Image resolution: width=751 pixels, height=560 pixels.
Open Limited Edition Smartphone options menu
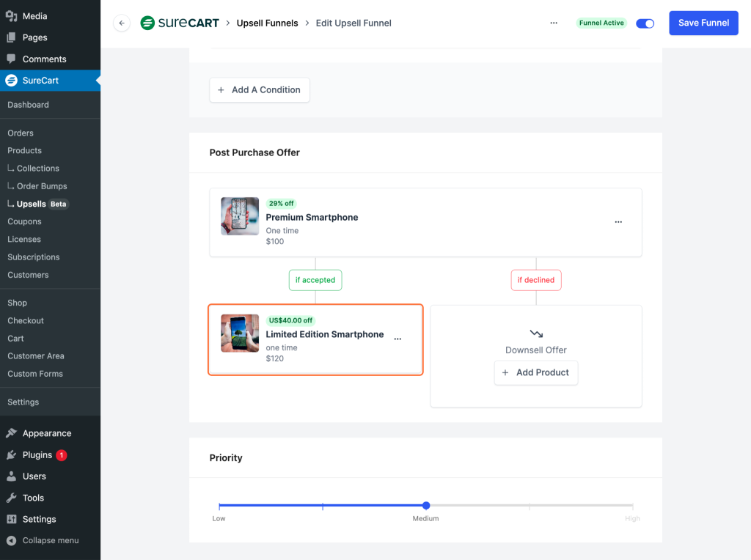398,339
